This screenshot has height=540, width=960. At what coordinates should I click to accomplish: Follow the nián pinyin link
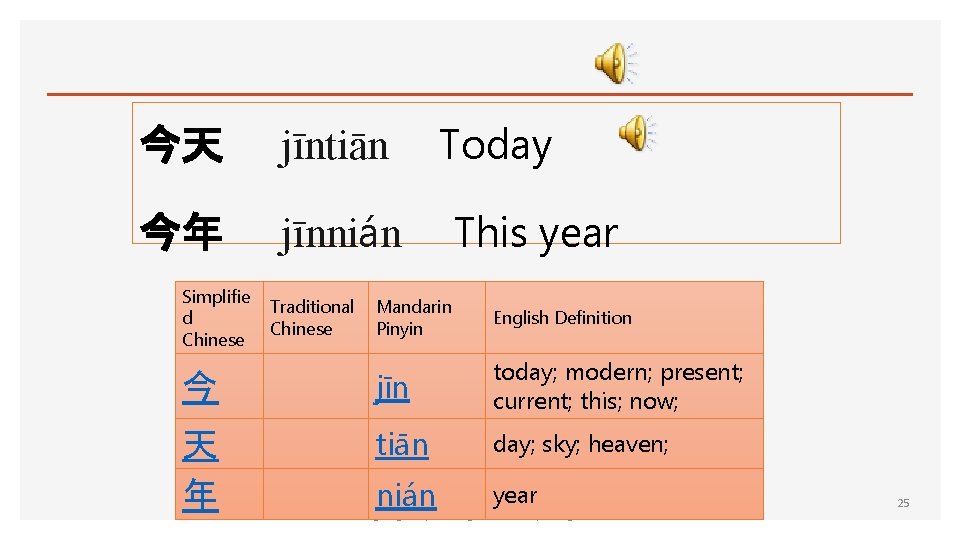406,495
